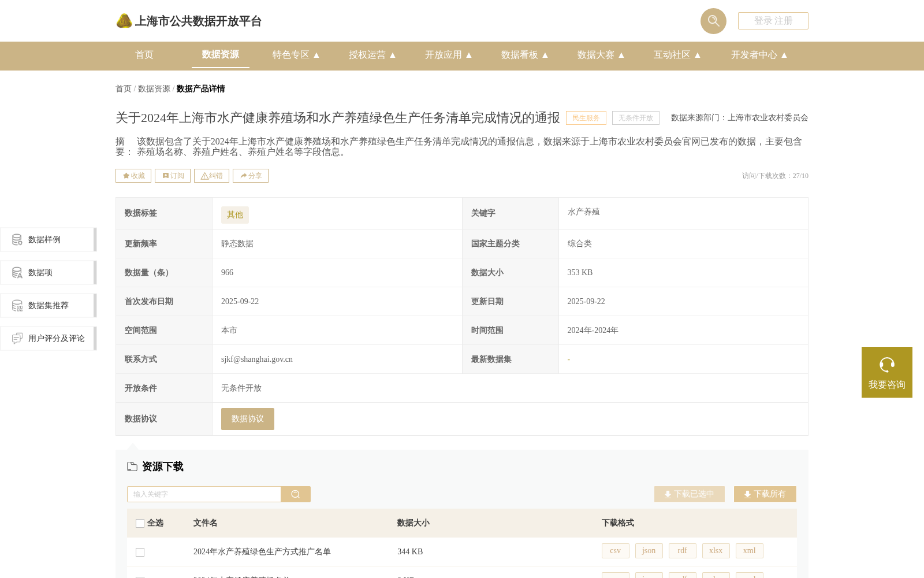Open the 数据协议 button
The height and width of the screenshot is (578, 924).
coord(248,419)
